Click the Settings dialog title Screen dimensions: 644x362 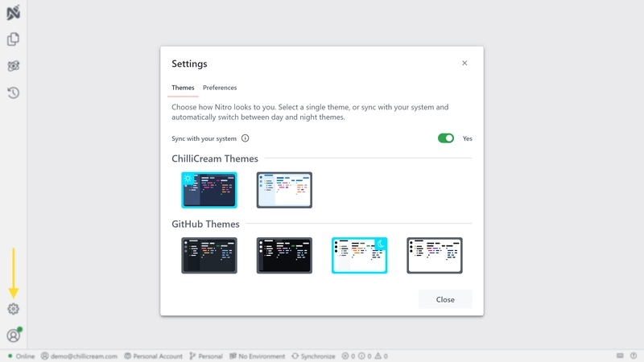point(189,64)
